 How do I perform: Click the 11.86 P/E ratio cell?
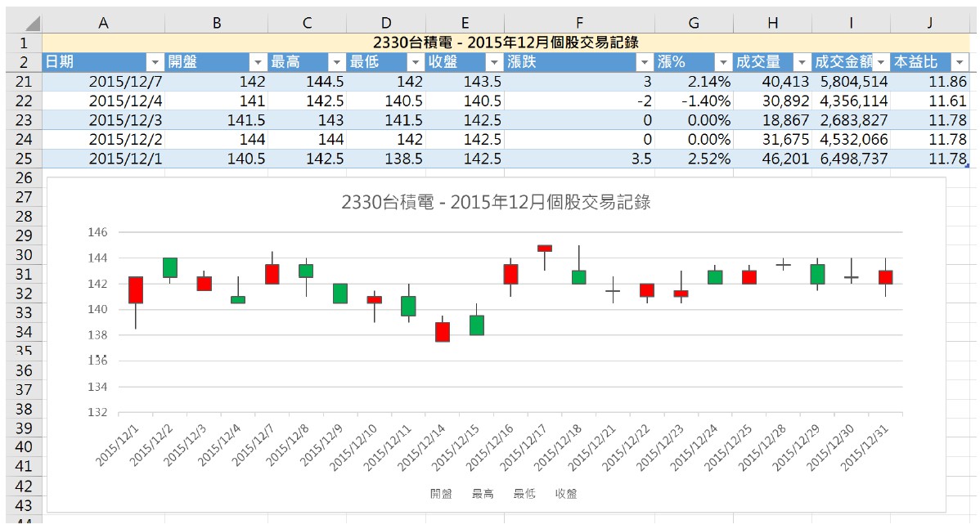930,82
